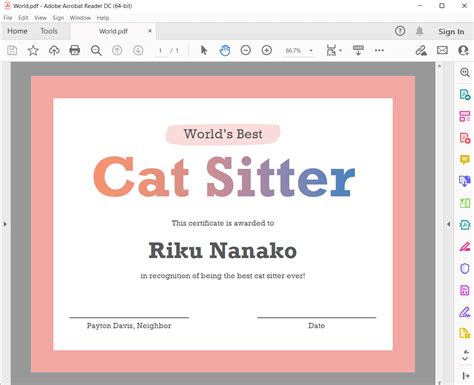Open the Compress PDF tool in sidebar

pos(465,225)
